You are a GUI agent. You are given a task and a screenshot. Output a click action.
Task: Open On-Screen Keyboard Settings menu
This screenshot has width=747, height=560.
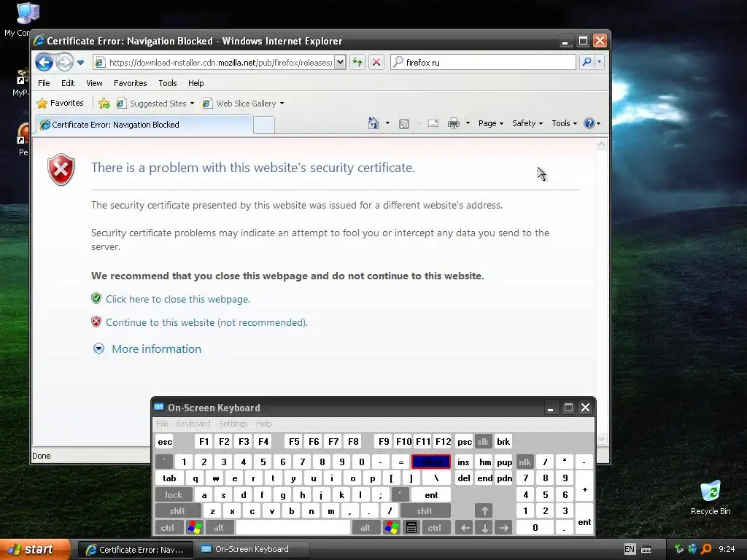(233, 424)
